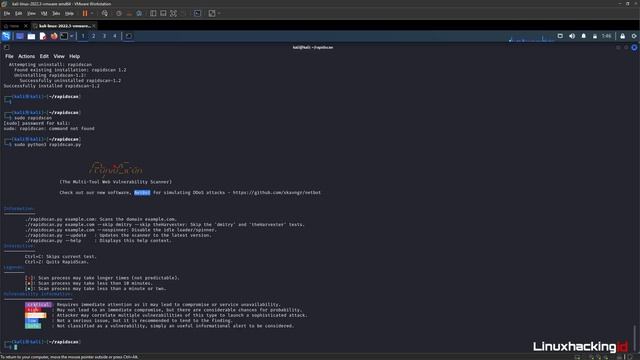The image size is (640, 360).
Task: Open the display settings tray icon
Action: coord(560,36)
